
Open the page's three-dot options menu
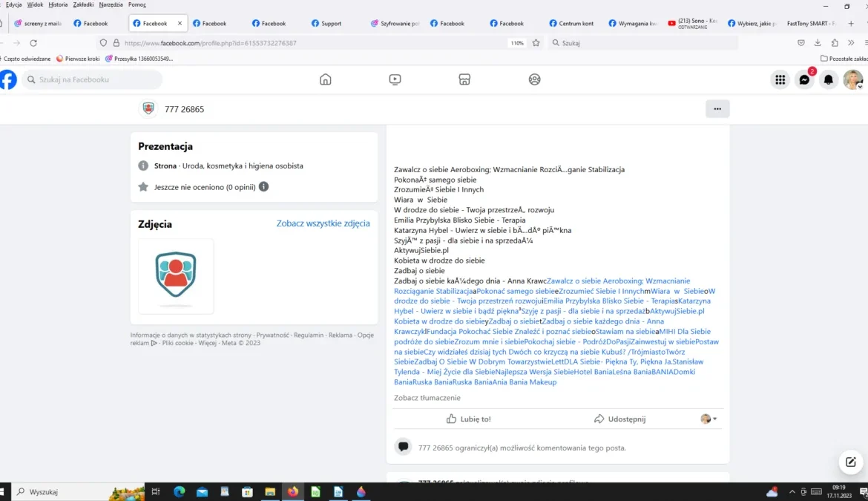[717, 109]
